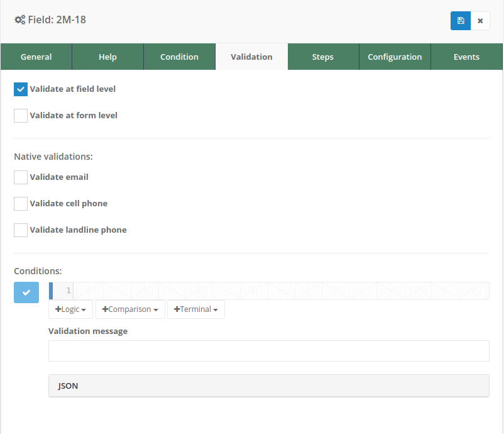This screenshot has width=504, height=434.
Task: Open the Help tab
Action: (108, 57)
